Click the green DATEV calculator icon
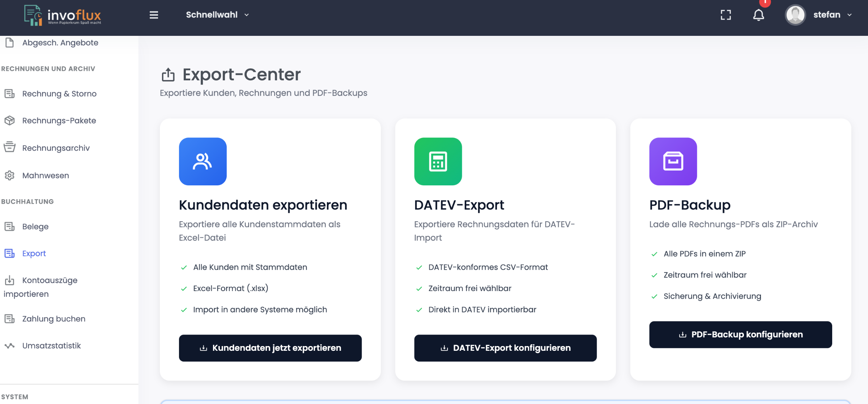 pos(438,161)
